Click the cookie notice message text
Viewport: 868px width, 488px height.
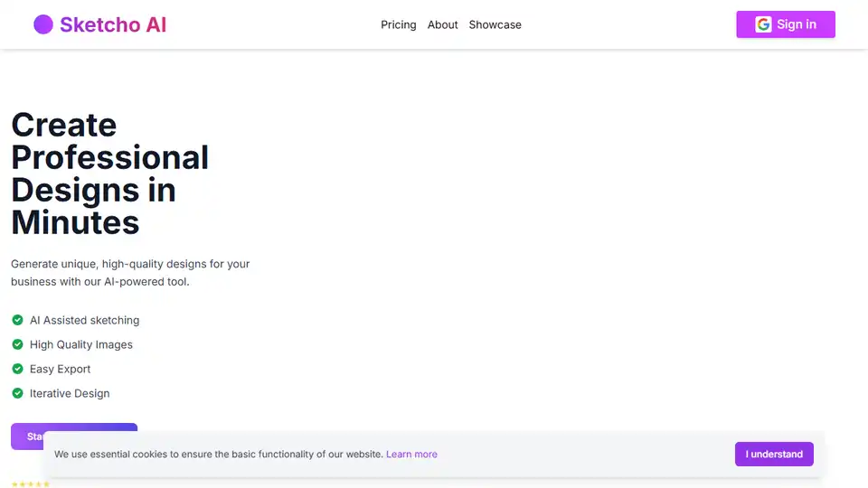pyautogui.click(x=218, y=454)
